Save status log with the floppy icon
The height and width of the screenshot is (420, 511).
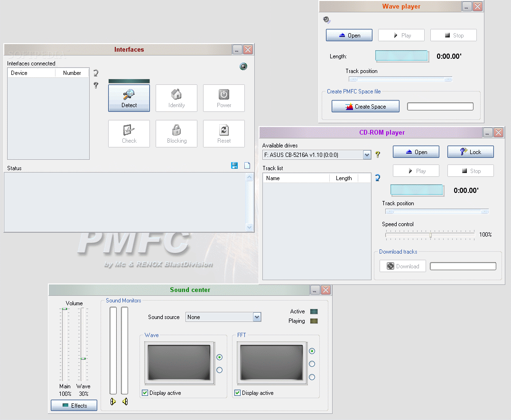(234, 165)
